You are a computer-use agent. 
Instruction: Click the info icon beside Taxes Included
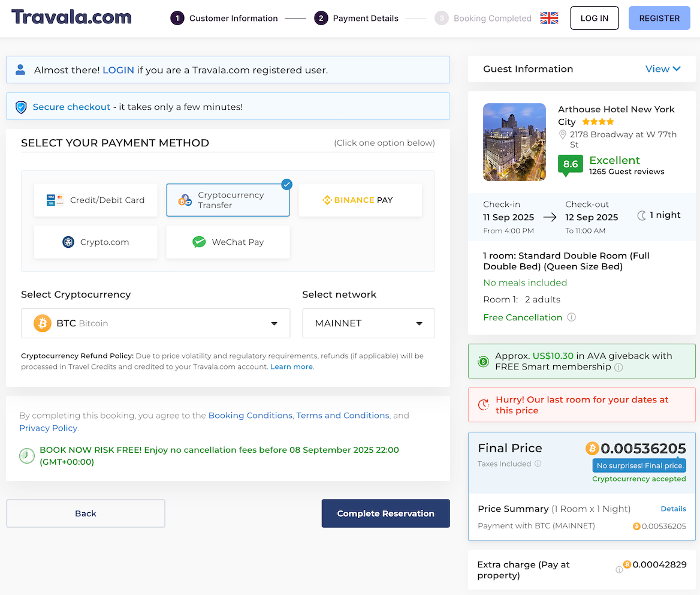(x=538, y=464)
